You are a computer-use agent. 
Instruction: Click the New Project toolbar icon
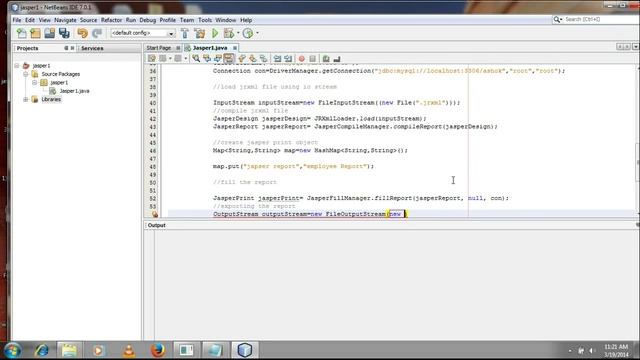click(36, 33)
